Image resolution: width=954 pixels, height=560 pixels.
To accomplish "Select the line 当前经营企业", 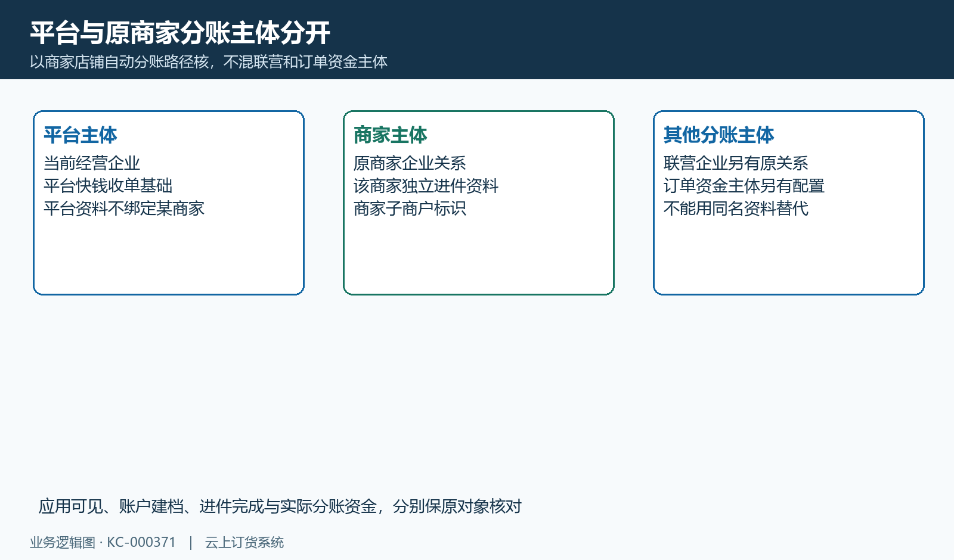I will pyautogui.click(x=92, y=163).
